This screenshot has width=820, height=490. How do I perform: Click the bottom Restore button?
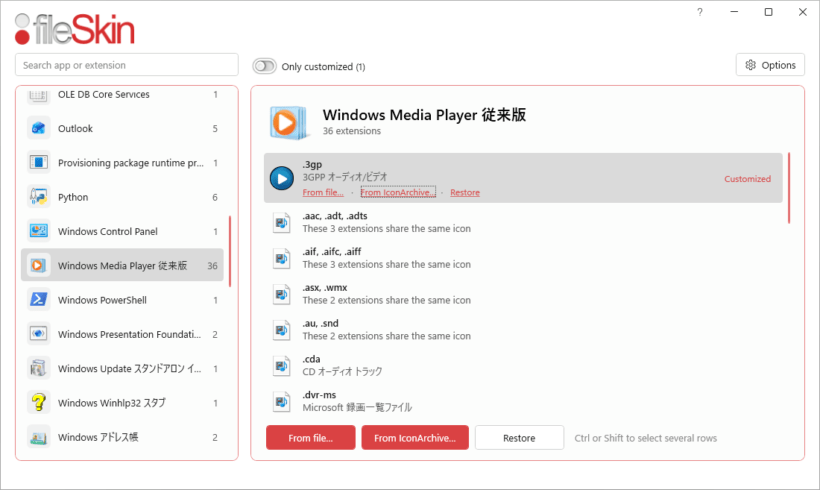pyautogui.click(x=519, y=438)
